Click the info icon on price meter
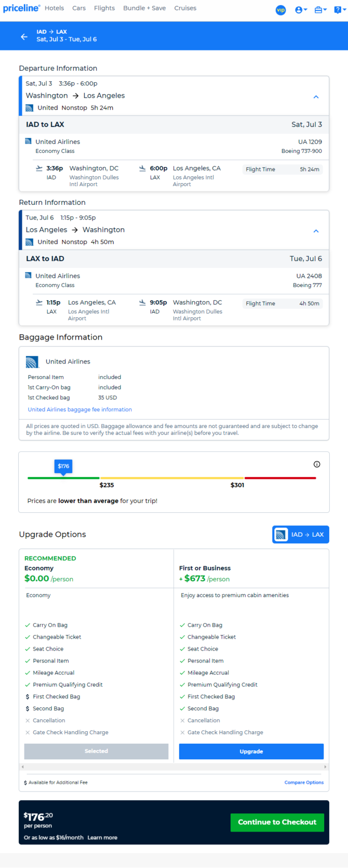The width and height of the screenshot is (348, 868). coord(317,464)
